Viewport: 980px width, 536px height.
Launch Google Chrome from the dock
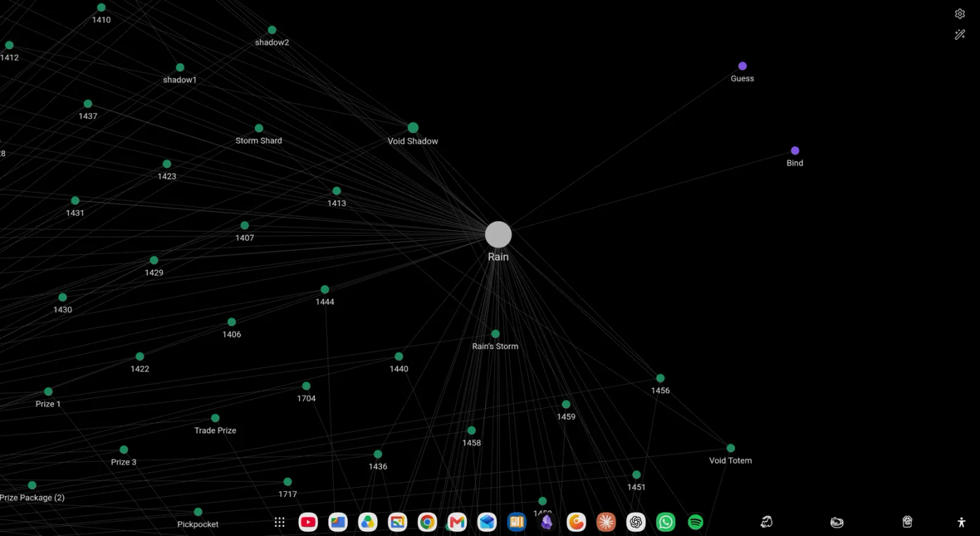click(427, 522)
